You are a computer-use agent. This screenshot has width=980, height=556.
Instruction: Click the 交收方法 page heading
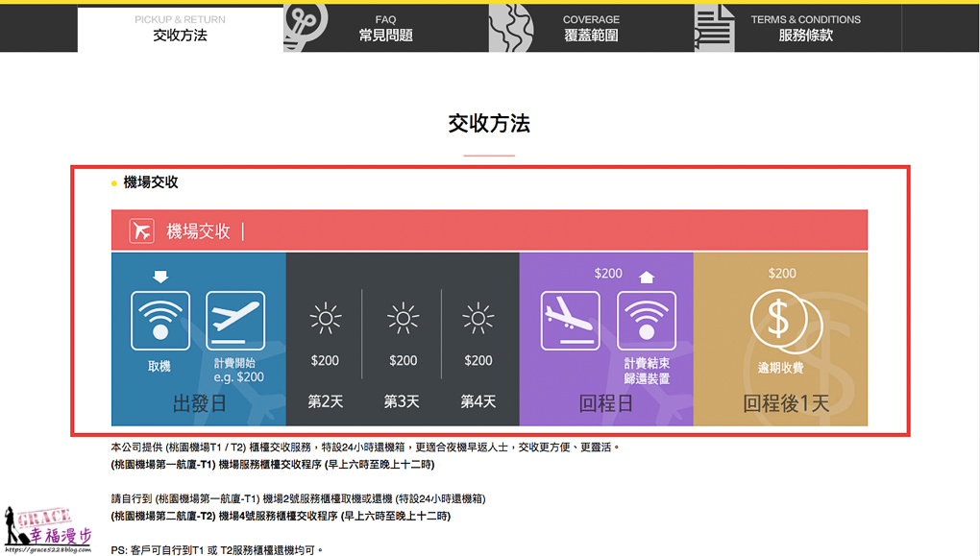point(489,124)
